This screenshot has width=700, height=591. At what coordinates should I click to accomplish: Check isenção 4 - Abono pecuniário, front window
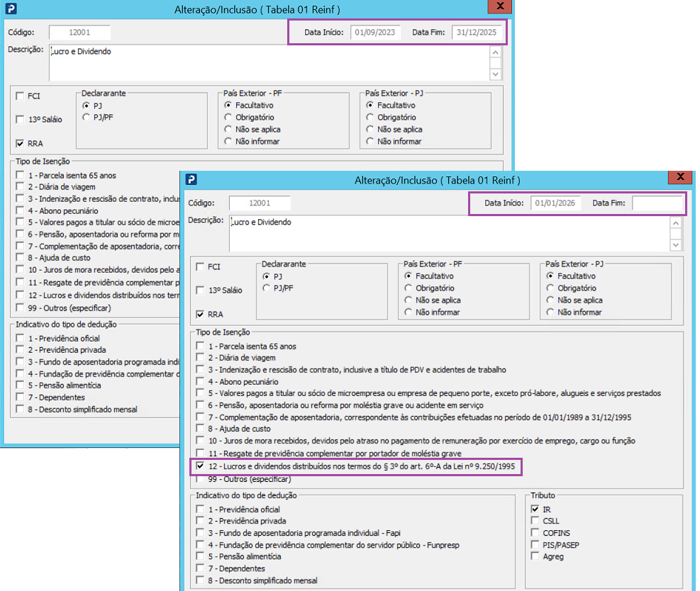[200, 382]
